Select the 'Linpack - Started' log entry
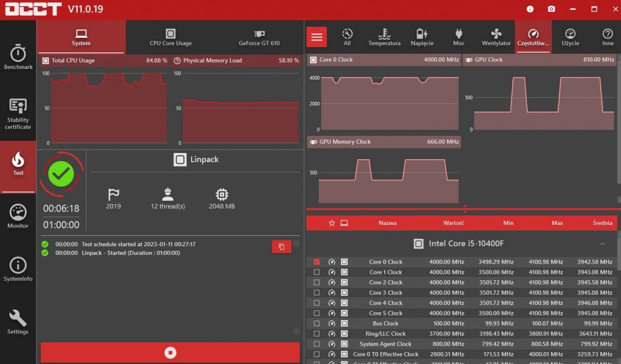This screenshot has width=621, height=364. pyautogui.click(x=111, y=253)
